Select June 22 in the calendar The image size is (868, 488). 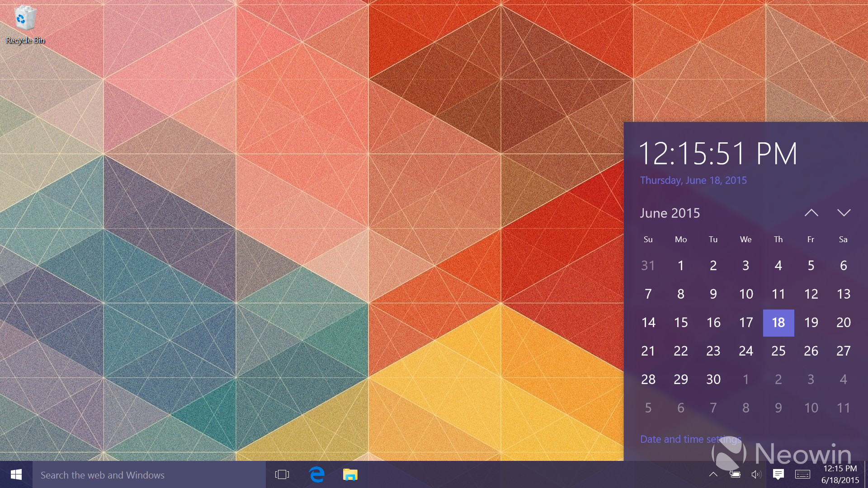coord(681,351)
